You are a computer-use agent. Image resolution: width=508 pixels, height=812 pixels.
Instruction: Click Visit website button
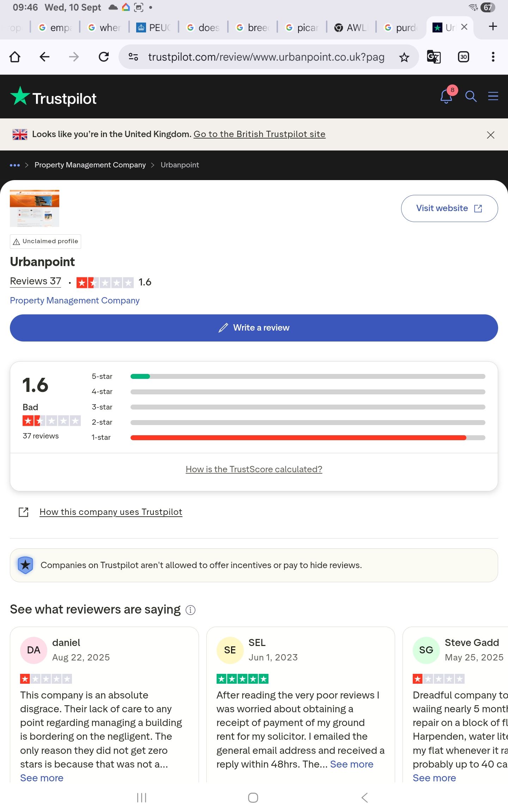point(449,208)
